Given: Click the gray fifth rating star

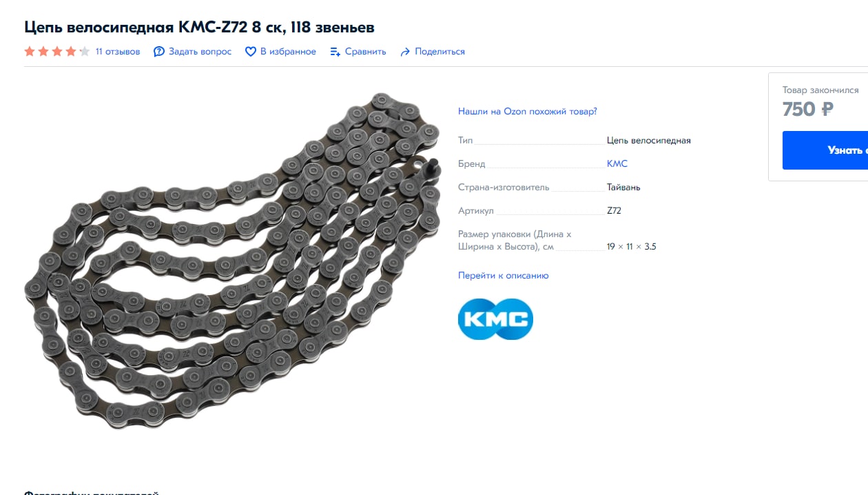Looking at the screenshot, I should 85,52.
